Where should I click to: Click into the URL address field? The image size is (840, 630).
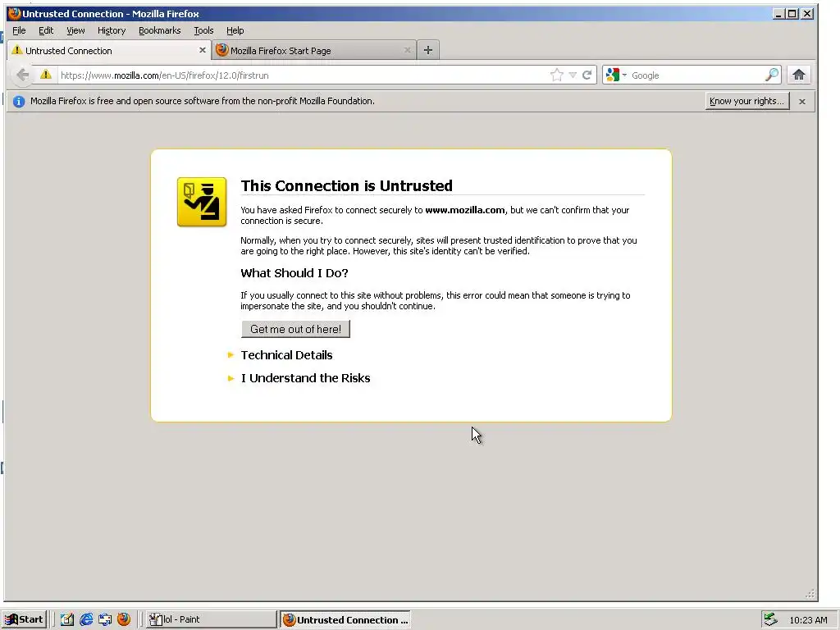click(x=303, y=75)
